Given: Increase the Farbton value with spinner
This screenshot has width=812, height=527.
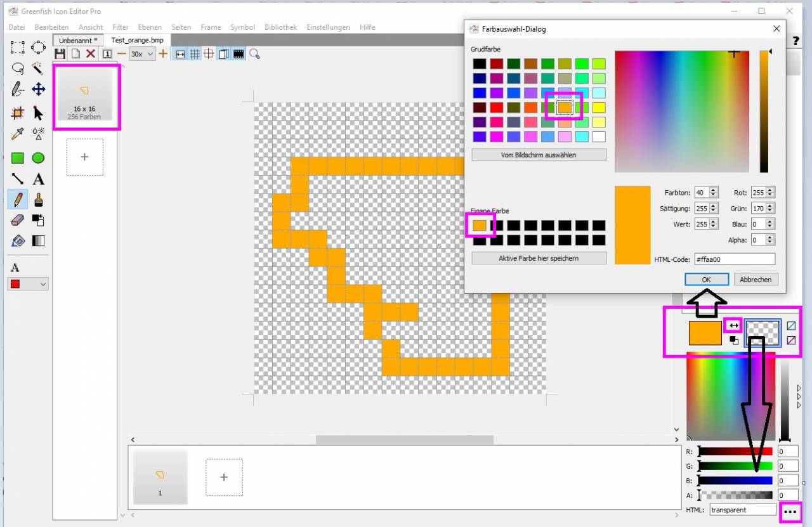Looking at the screenshot, I should 714,190.
